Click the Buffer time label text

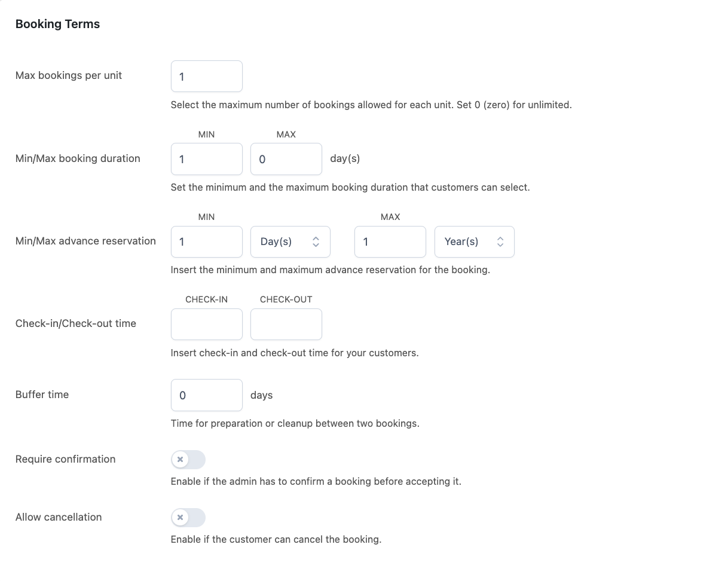(42, 395)
